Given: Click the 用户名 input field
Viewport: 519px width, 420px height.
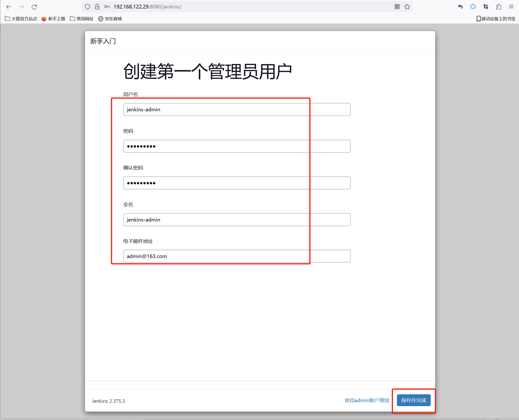Looking at the screenshot, I should (x=237, y=110).
